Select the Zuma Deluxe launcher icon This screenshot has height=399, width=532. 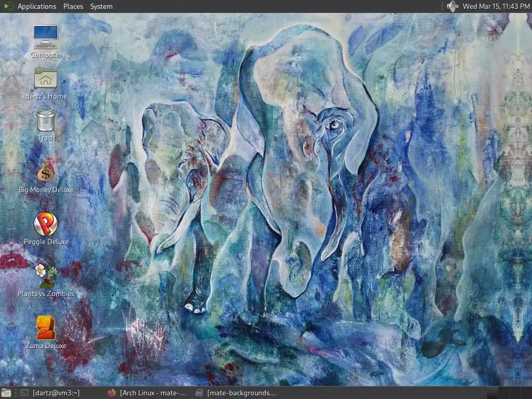click(46, 328)
